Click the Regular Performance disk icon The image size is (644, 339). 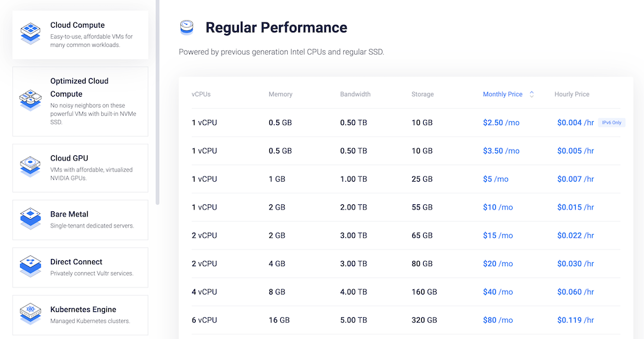187,28
